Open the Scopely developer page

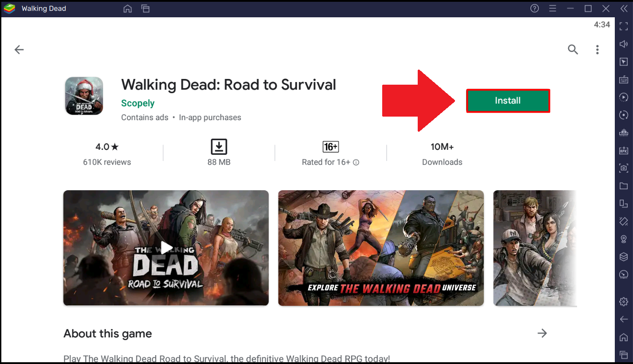(x=138, y=103)
